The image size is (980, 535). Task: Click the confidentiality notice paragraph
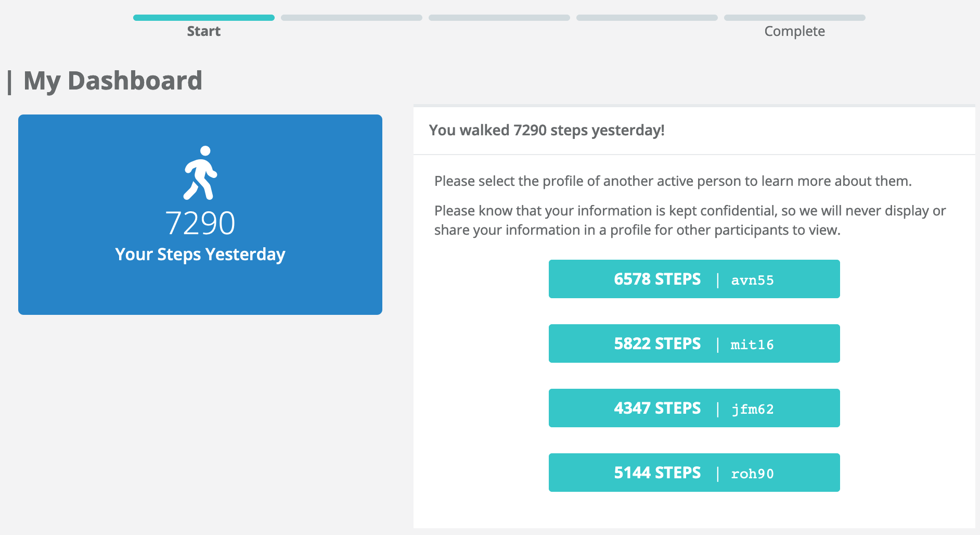point(690,220)
